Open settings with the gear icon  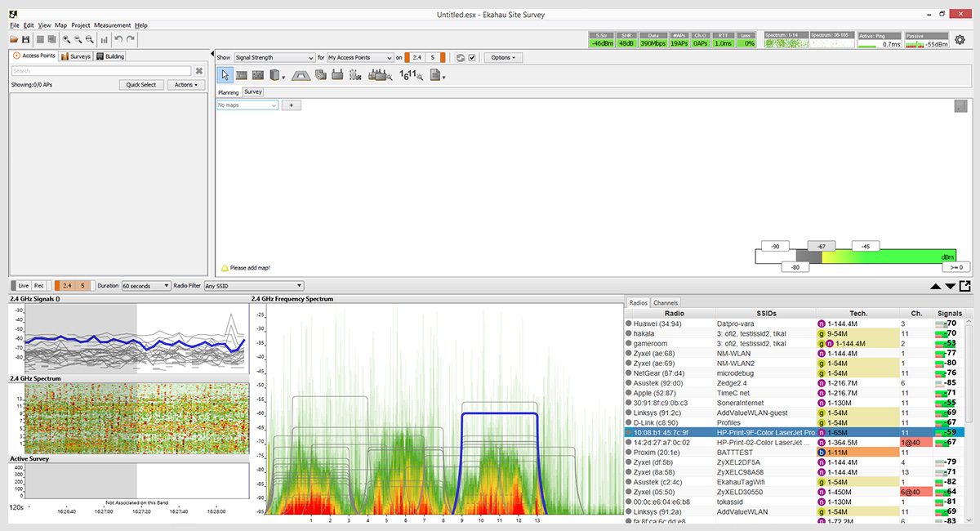[960, 40]
